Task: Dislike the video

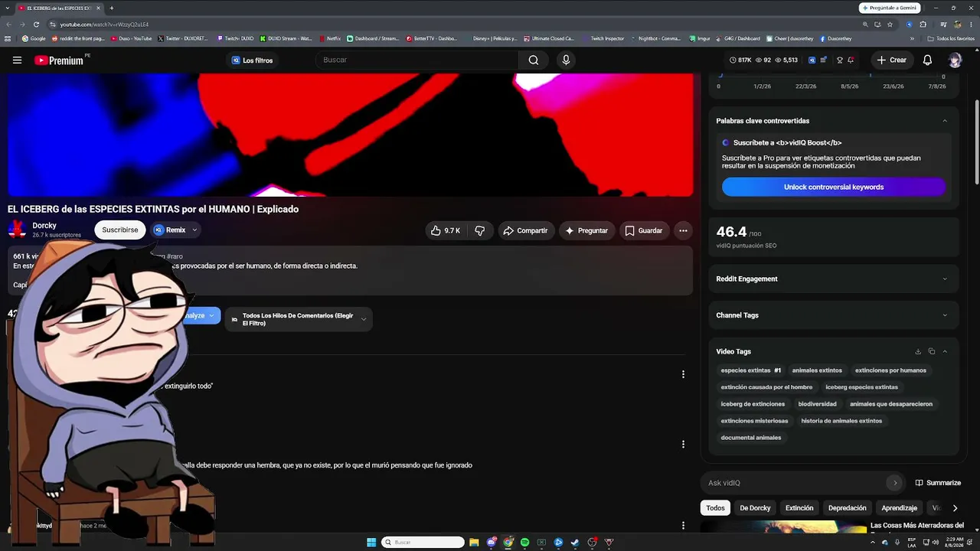Action: coord(480,230)
